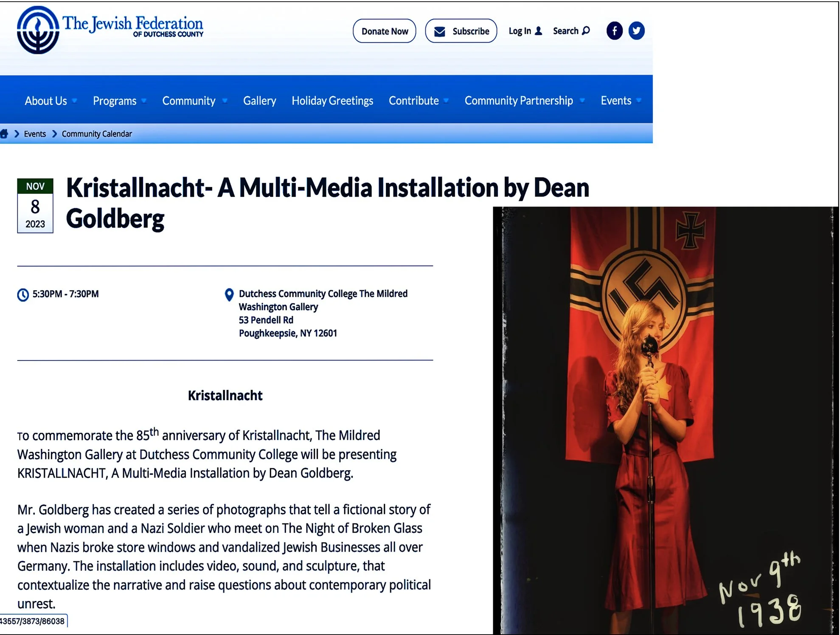This screenshot has height=635, width=840.
Task: Expand the About Us dropdown
Action: 74,101
